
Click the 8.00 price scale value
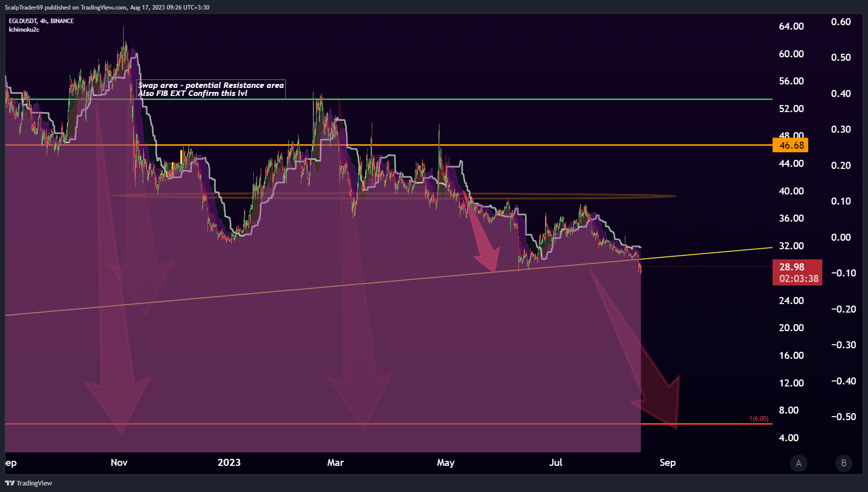click(789, 410)
